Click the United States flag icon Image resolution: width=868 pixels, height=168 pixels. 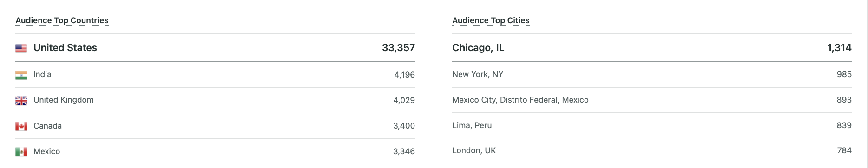point(21,48)
